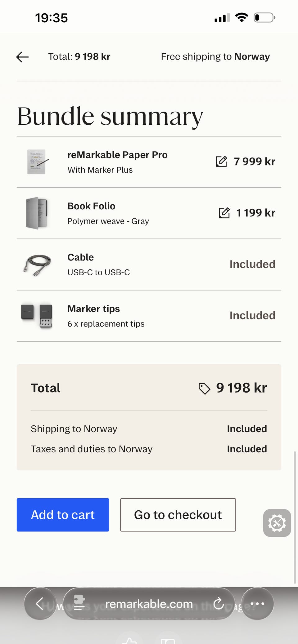Tap the Marker tips product image
The width and height of the screenshot is (298, 644).
37,316
